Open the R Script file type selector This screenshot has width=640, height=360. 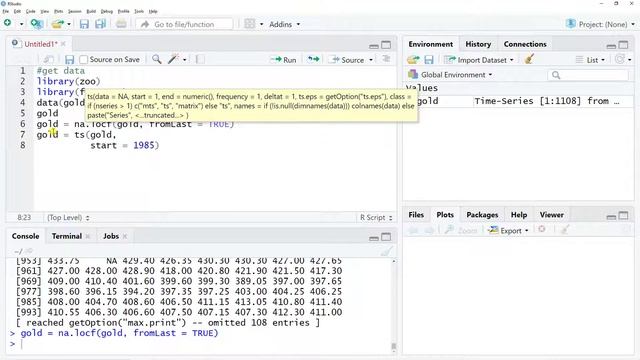(x=376, y=218)
